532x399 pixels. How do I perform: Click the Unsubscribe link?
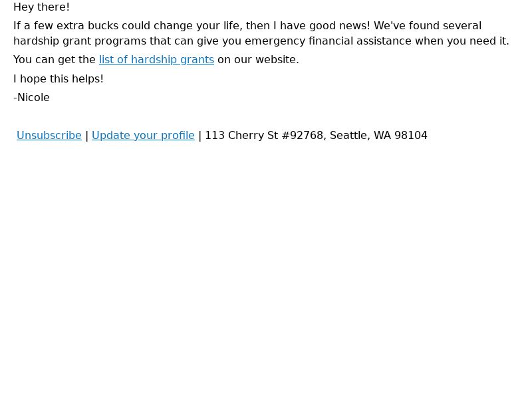pyautogui.click(x=49, y=136)
